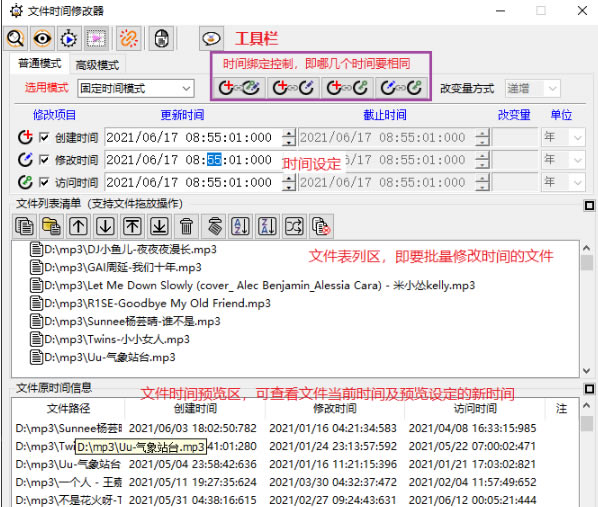Switch to 普通模式 tab
Viewport: 598px width, 507px height.
39,63
